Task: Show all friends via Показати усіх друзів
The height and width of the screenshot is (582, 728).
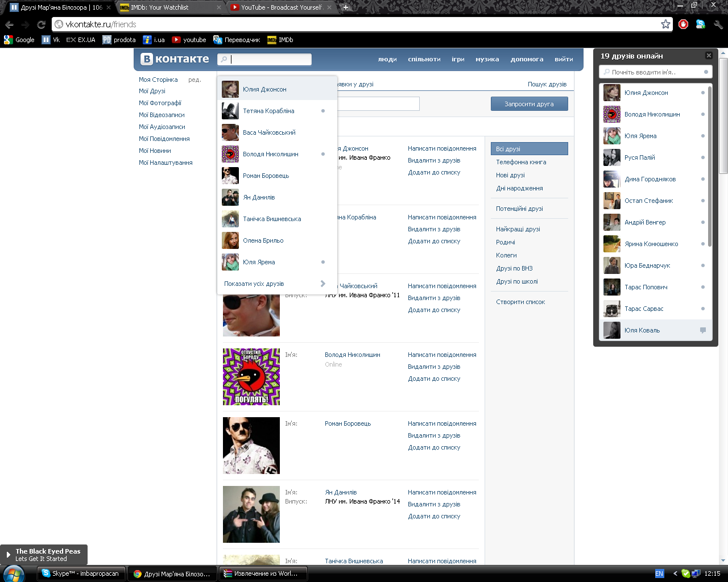Action: 277,284
